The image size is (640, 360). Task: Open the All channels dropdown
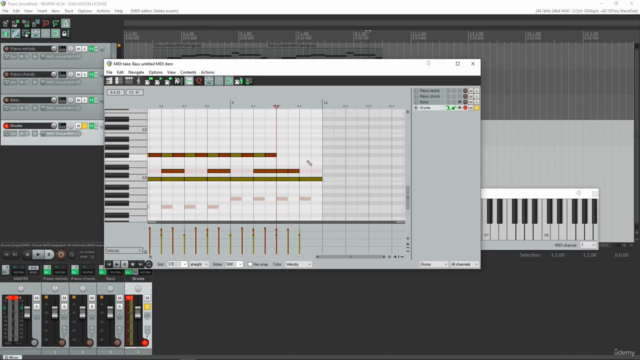click(464, 264)
